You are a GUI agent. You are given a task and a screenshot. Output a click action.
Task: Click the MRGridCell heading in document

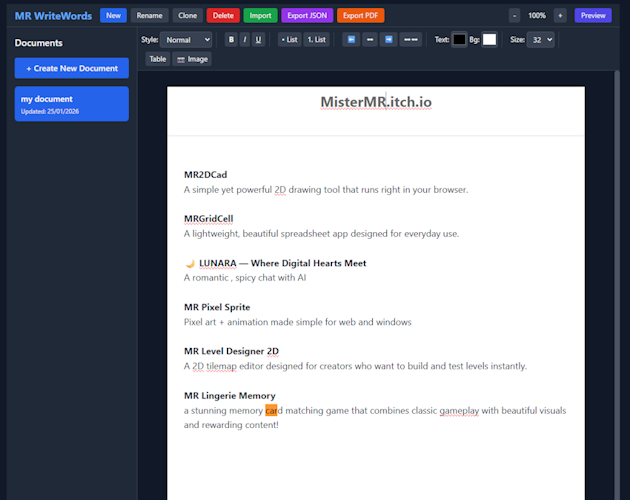pyautogui.click(x=209, y=219)
